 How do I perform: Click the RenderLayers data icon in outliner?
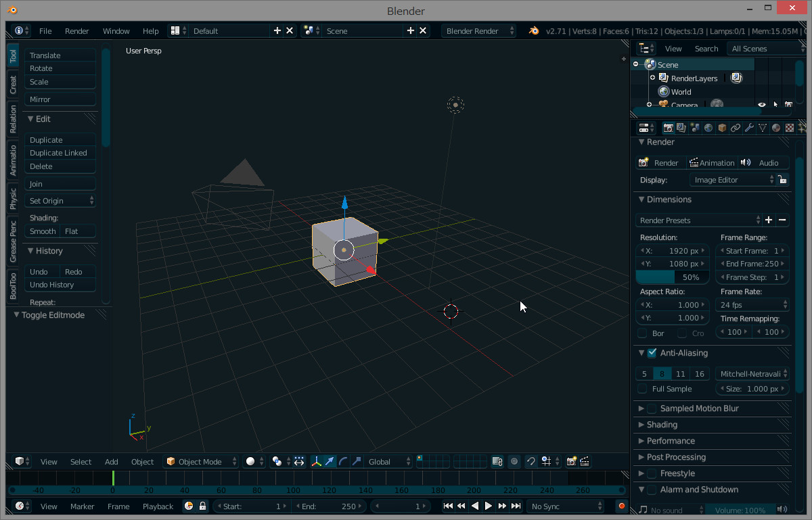coord(736,78)
